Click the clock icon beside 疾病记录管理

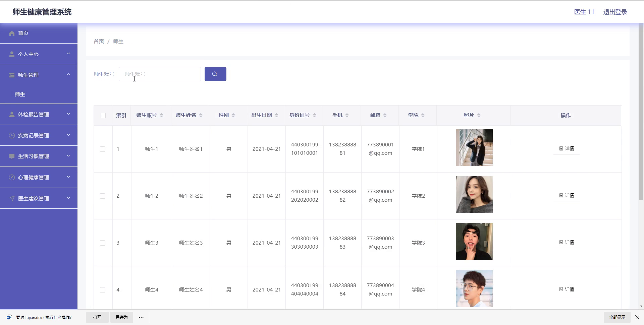[12, 135]
